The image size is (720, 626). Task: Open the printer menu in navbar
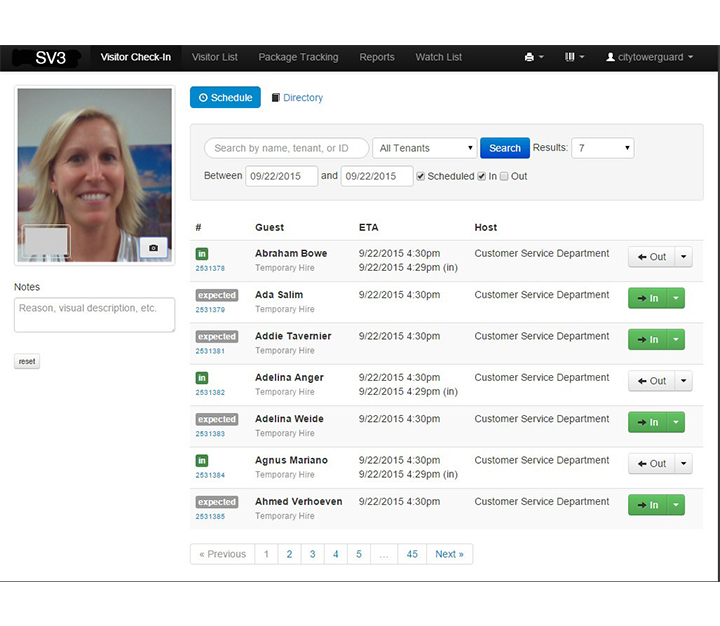[x=534, y=57]
